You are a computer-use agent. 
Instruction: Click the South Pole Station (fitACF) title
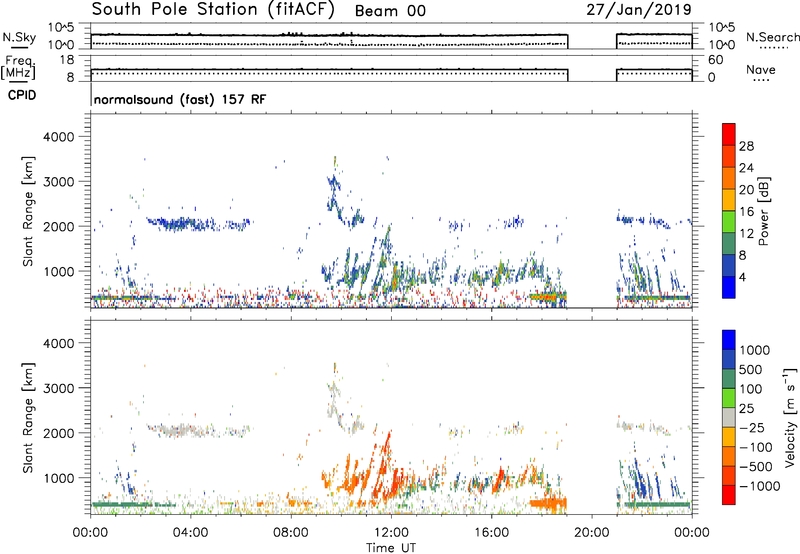click(213, 10)
